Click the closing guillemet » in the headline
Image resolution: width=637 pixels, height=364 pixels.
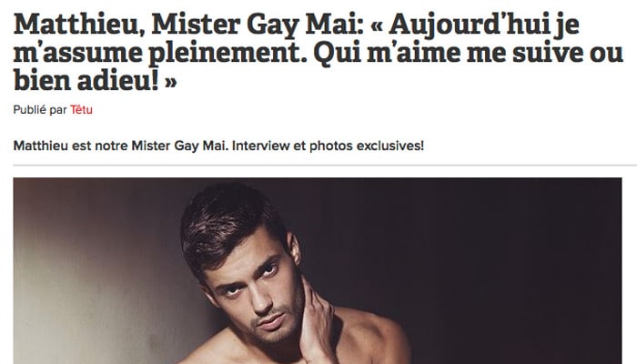(171, 83)
